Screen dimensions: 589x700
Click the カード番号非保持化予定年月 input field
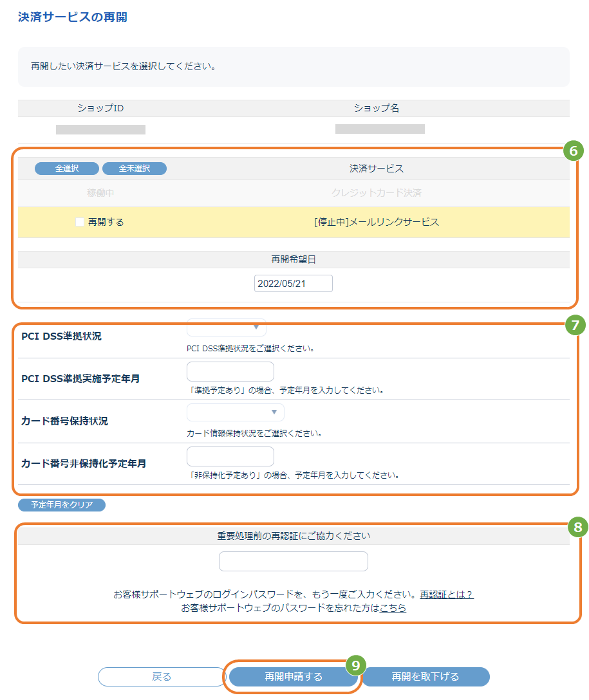(230, 456)
